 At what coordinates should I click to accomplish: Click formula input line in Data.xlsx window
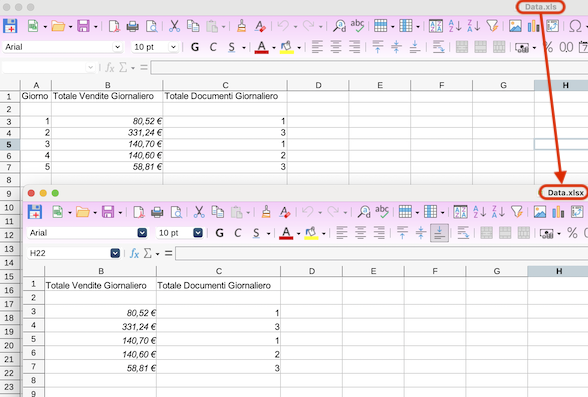(x=381, y=253)
